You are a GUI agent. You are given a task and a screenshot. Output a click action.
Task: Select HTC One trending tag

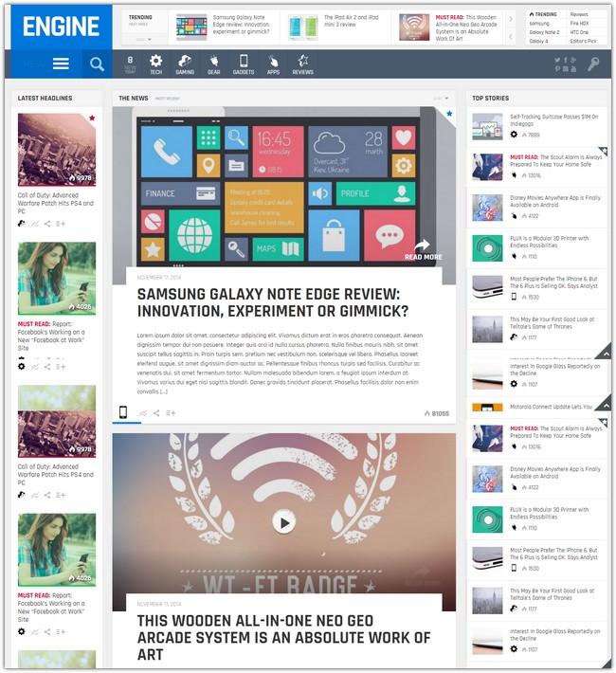click(579, 32)
